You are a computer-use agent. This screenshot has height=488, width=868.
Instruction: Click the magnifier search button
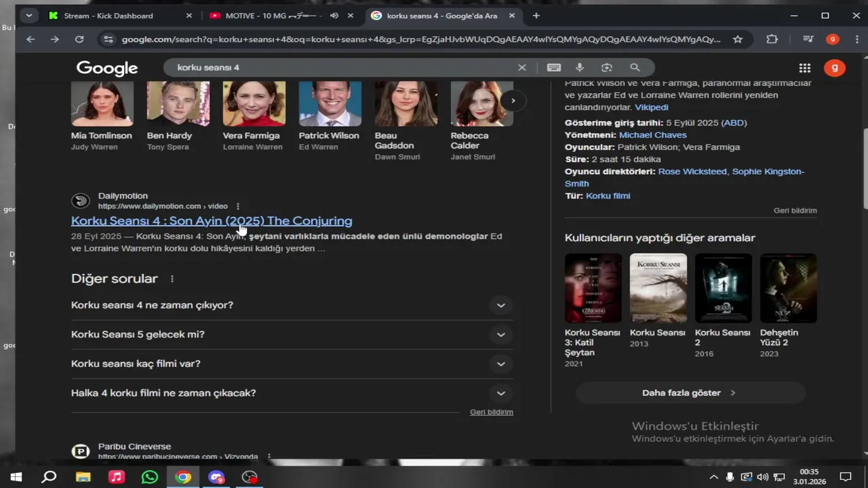click(x=635, y=68)
